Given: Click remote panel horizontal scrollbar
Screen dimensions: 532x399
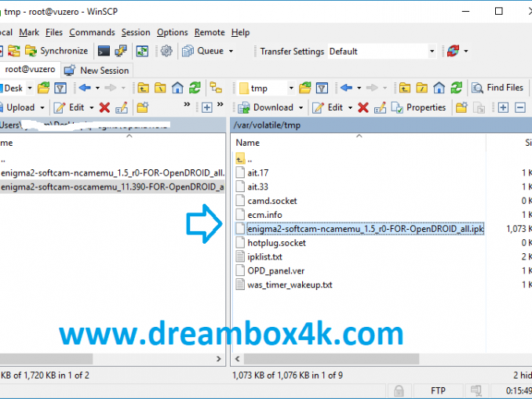Looking at the screenshot, I should coord(331,359).
